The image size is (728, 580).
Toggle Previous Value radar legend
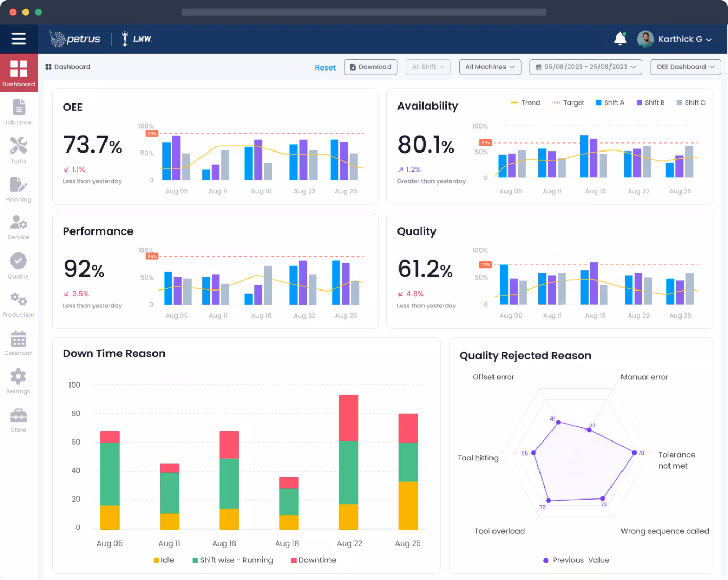click(576, 560)
